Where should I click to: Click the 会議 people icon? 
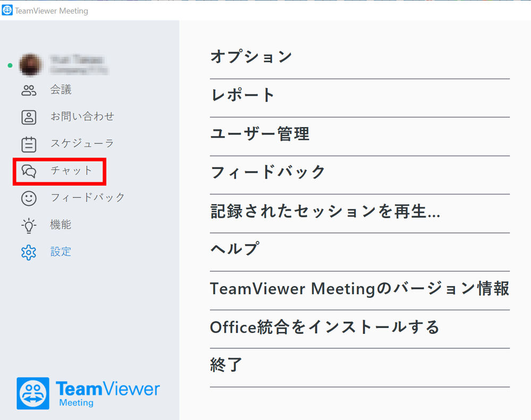[29, 90]
